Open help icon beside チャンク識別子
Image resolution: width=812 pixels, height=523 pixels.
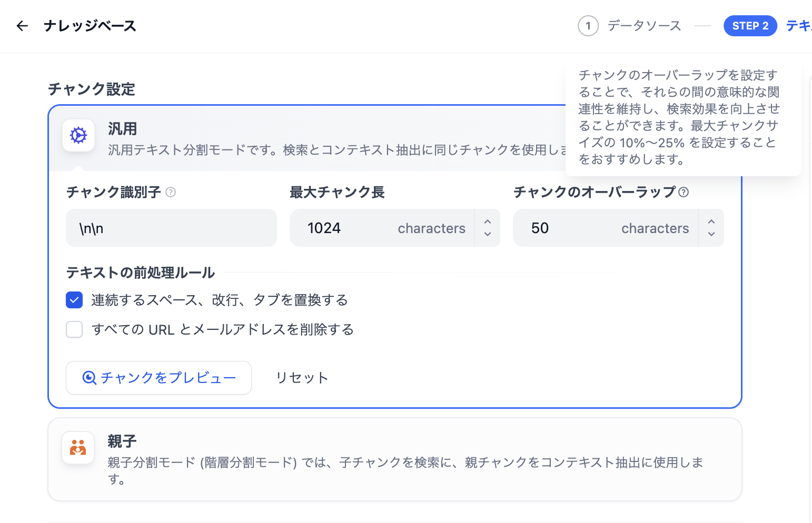[x=171, y=192]
